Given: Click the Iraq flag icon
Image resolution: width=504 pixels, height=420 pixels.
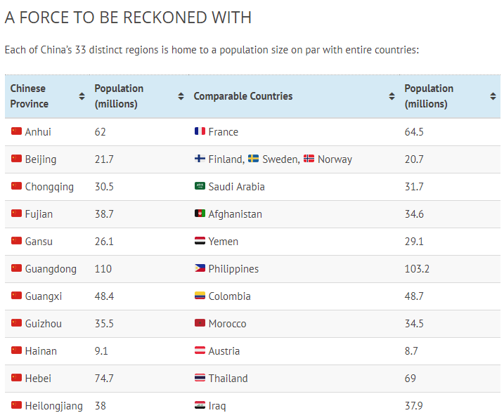Looking at the screenshot, I should (200, 405).
